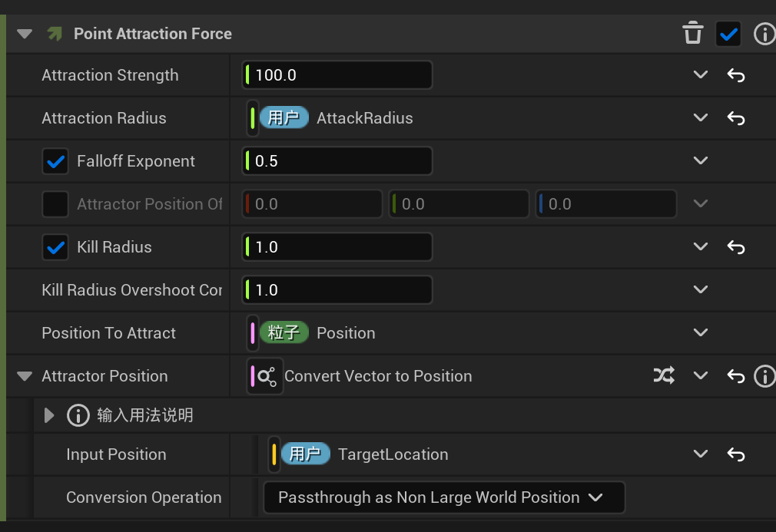Reset Input Position TargetLocation binding
This screenshot has width=776, height=532.
pyautogui.click(x=736, y=454)
